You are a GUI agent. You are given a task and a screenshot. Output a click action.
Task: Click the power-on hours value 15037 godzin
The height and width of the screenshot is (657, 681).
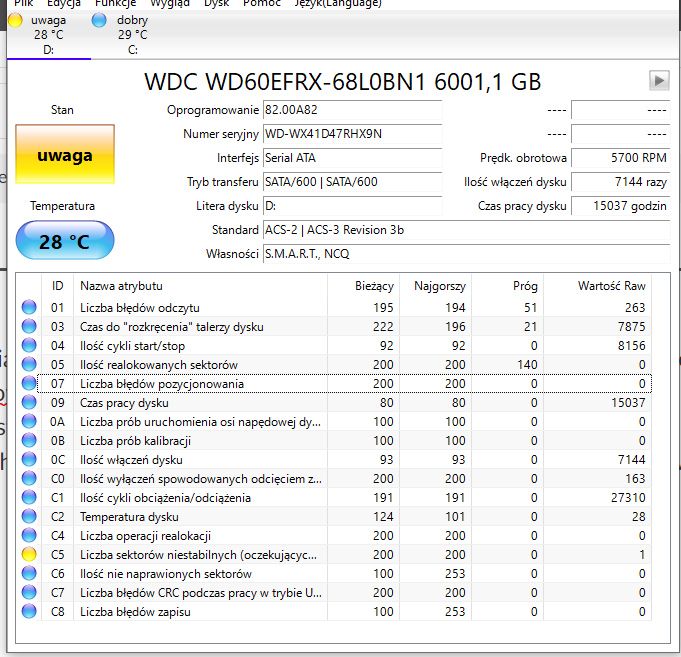(621, 205)
